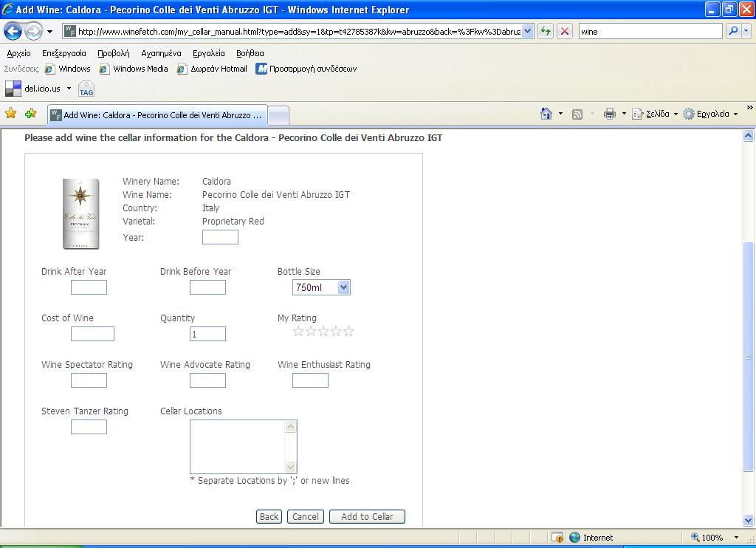Open the Εργαλεία command bar menu
Screen dimensions: 756x548
click(711, 114)
